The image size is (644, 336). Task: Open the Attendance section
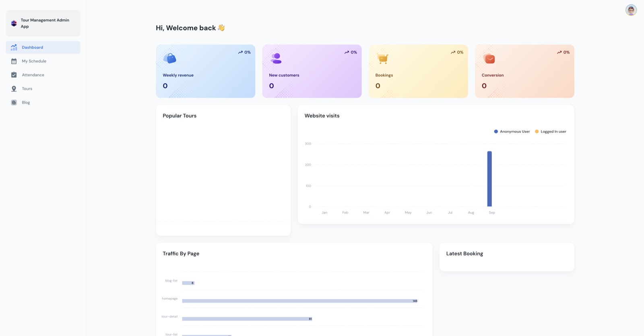point(43,75)
